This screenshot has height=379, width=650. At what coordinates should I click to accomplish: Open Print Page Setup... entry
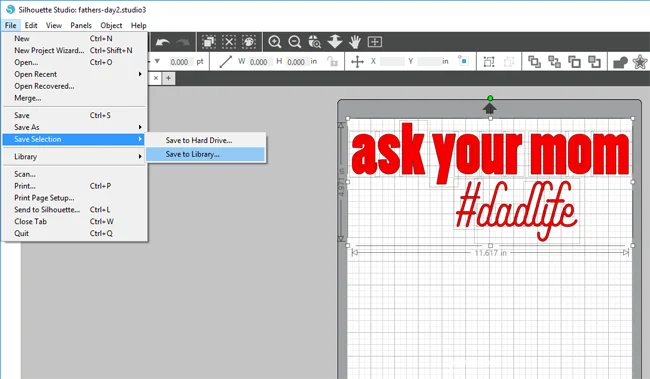coord(75,198)
